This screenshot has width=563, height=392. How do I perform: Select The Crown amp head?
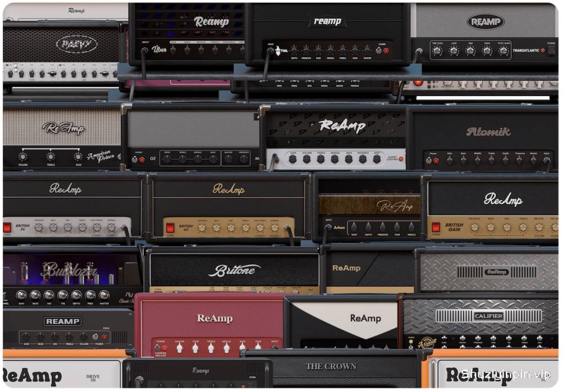[334, 368]
